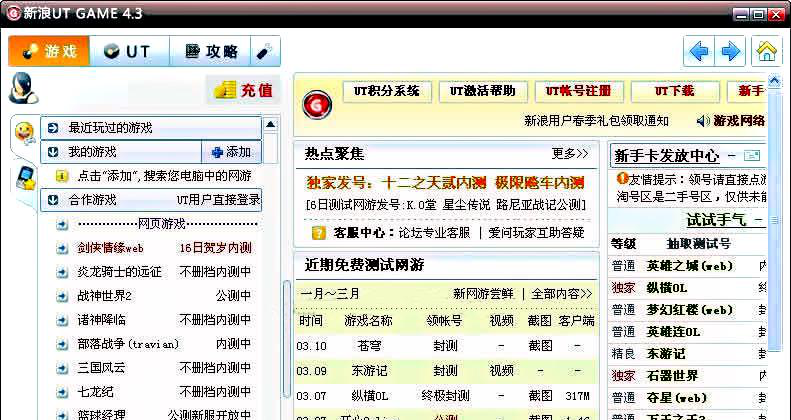Click icon beside 诸神降临

pos(62,320)
